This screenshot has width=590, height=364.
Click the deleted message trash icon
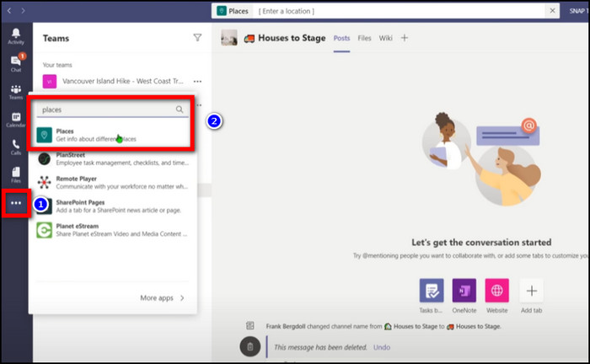pos(249,346)
